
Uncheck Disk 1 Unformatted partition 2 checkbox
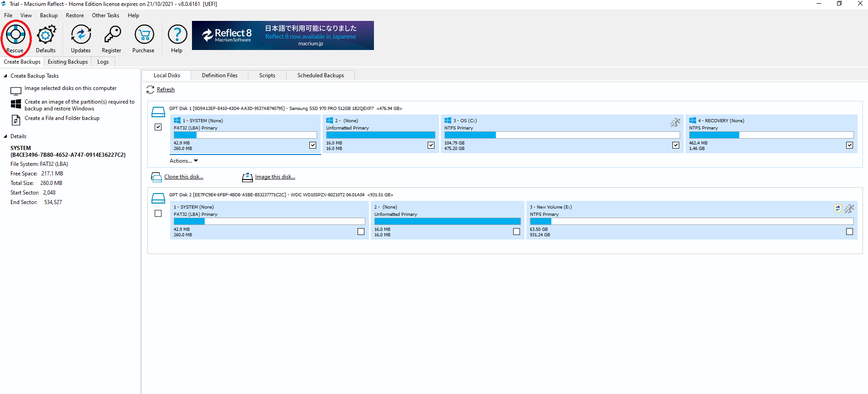click(431, 145)
